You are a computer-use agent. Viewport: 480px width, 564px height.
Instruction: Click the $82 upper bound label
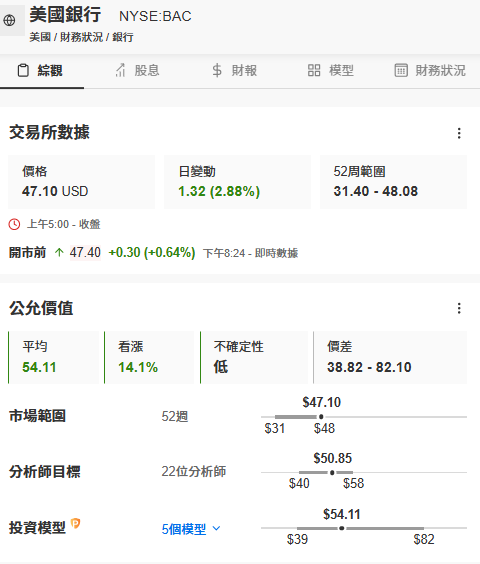(x=424, y=540)
